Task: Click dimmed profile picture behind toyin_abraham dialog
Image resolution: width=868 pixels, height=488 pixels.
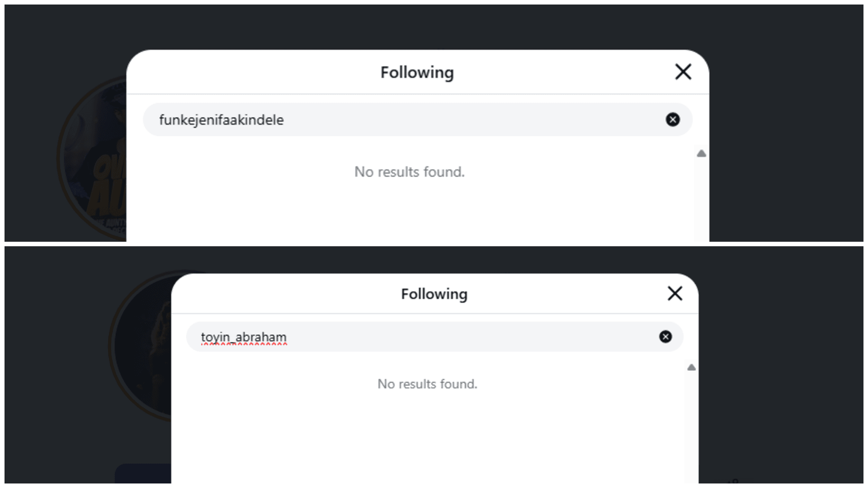Action: [x=140, y=347]
